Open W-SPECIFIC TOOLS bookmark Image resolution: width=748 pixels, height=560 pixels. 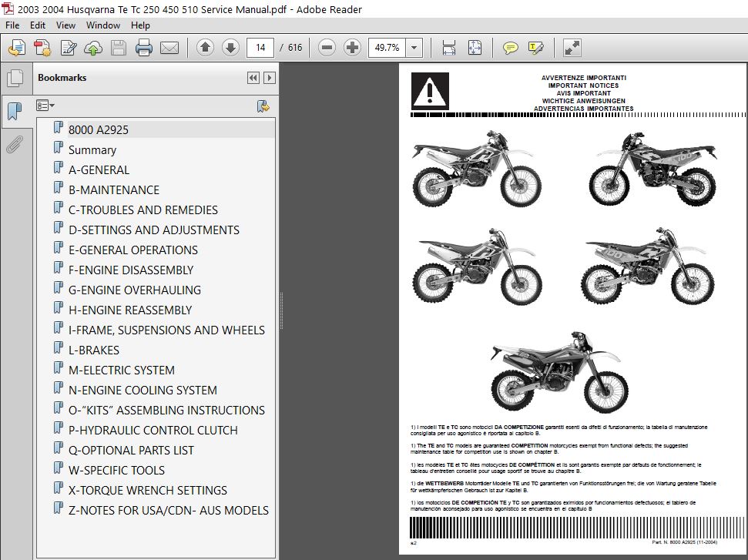point(117,471)
